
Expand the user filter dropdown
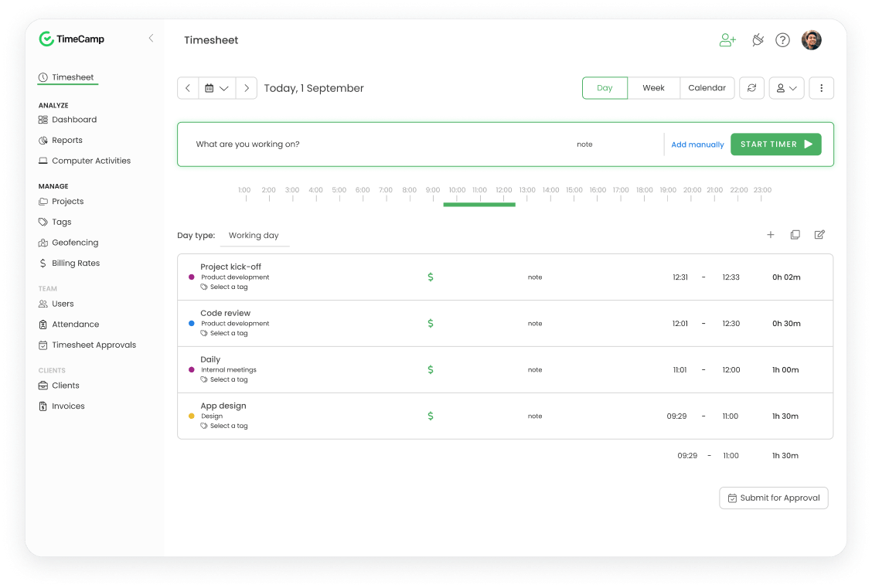click(x=786, y=87)
